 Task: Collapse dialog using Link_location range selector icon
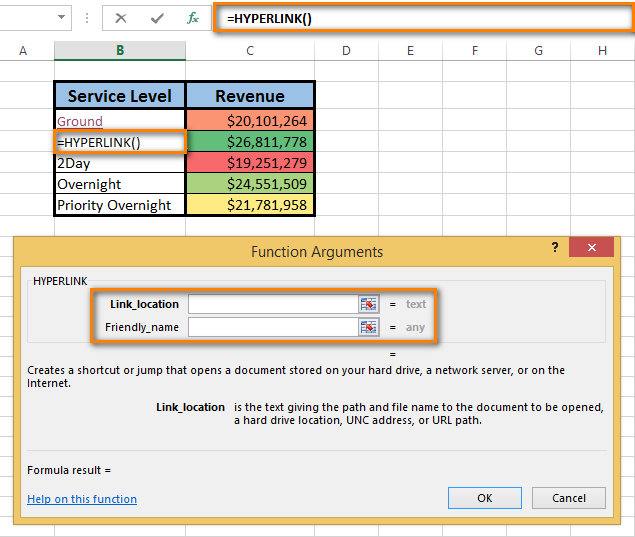(x=369, y=304)
